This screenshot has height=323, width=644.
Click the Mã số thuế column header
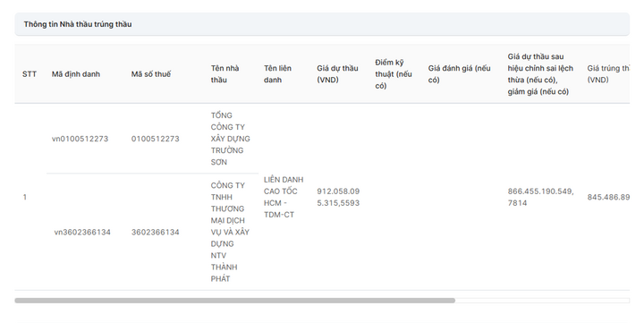pos(151,74)
